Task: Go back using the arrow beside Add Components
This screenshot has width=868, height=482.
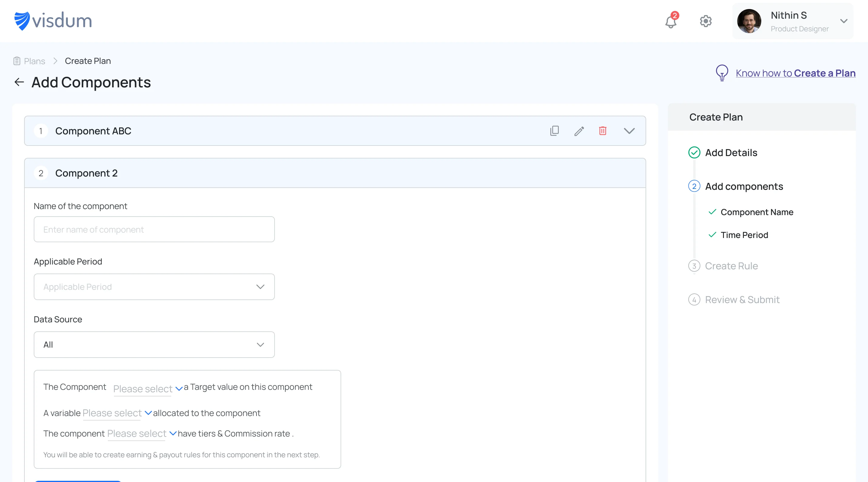Action: pos(19,82)
